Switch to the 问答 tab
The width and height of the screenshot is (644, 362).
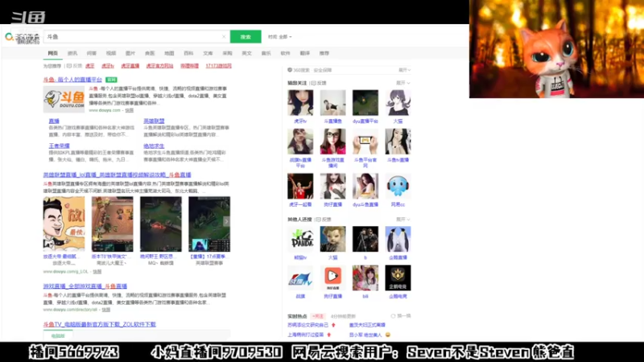[x=92, y=53]
